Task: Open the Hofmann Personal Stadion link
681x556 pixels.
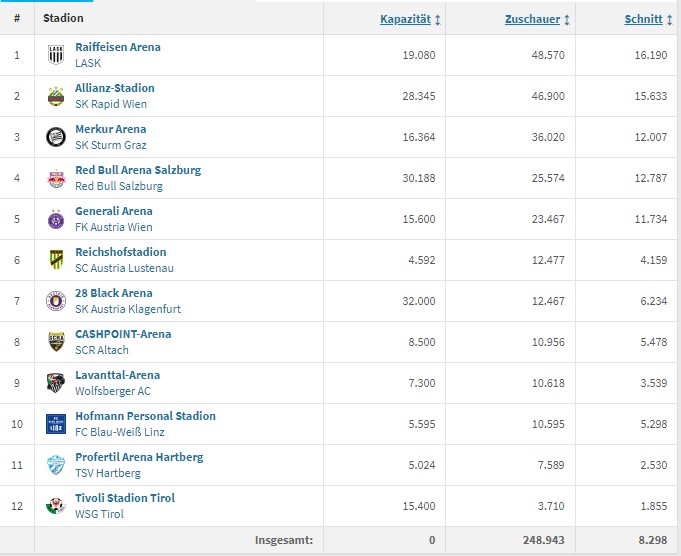Action: (145, 416)
